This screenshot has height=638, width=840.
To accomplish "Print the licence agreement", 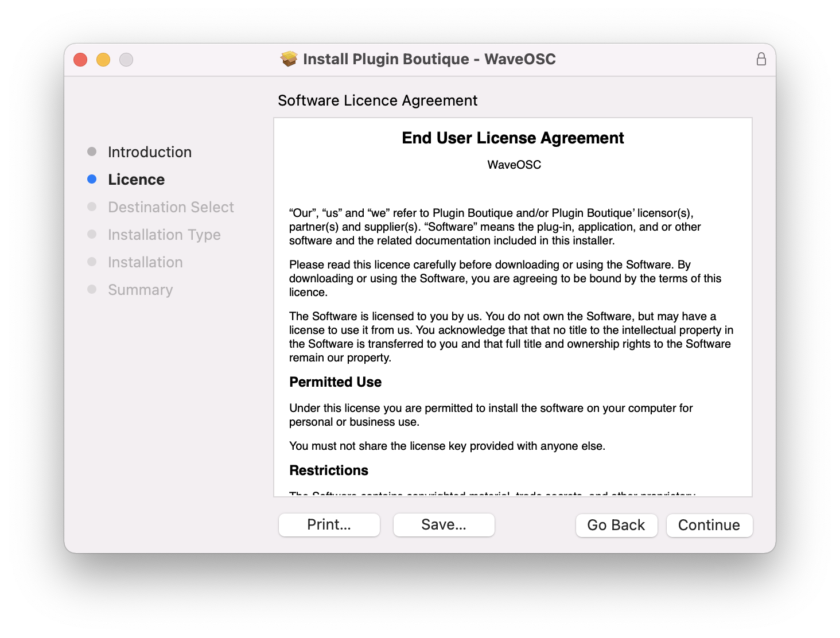I will pyautogui.click(x=329, y=524).
